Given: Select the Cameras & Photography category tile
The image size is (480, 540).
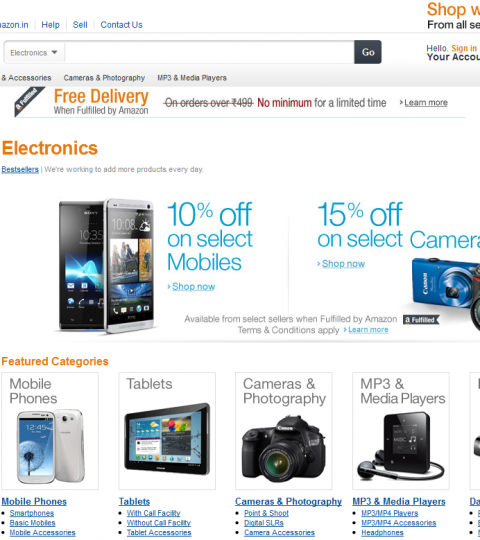Looking at the screenshot, I should (284, 431).
